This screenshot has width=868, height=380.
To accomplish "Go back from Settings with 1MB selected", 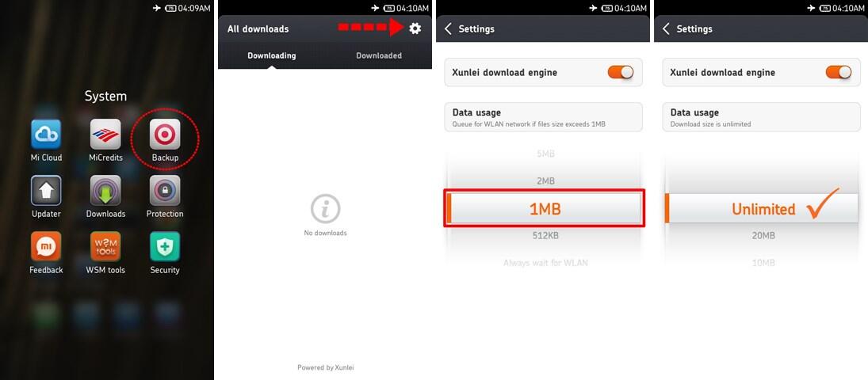I will 448,28.
